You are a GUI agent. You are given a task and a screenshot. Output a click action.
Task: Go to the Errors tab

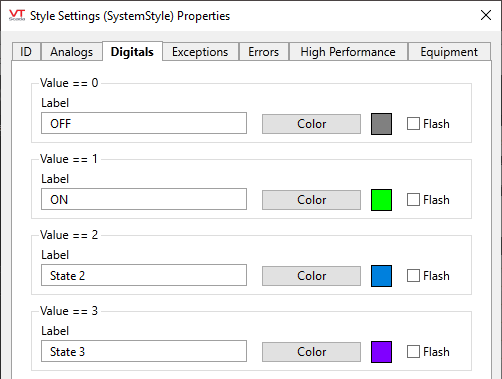pos(263,52)
